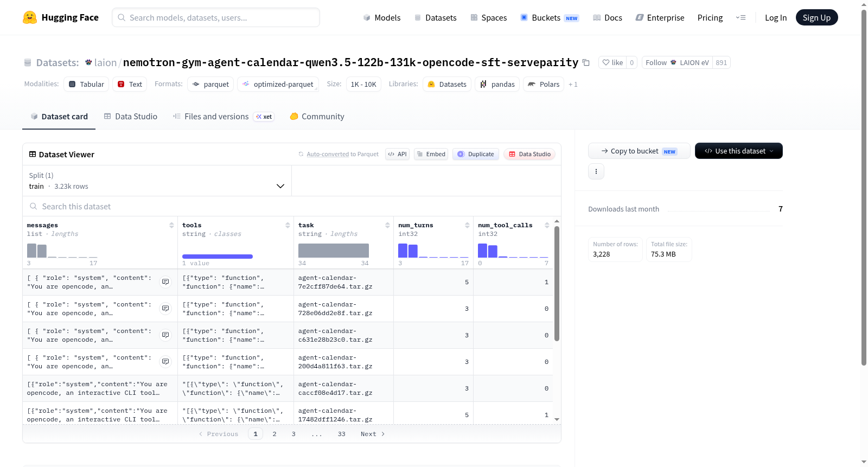Open Buckets in top navigation
The height and width of the screenshot is (467, 868).
coord(550,17)
